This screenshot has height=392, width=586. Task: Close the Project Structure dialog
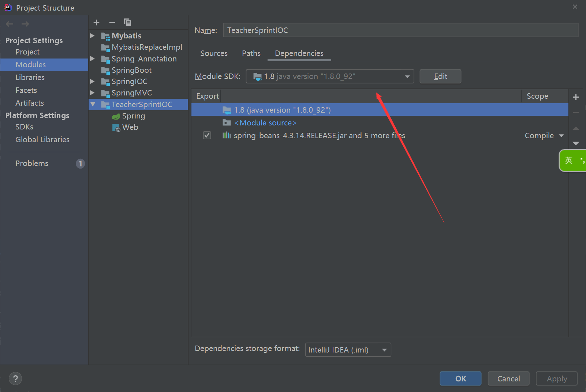tap(575, 7)
